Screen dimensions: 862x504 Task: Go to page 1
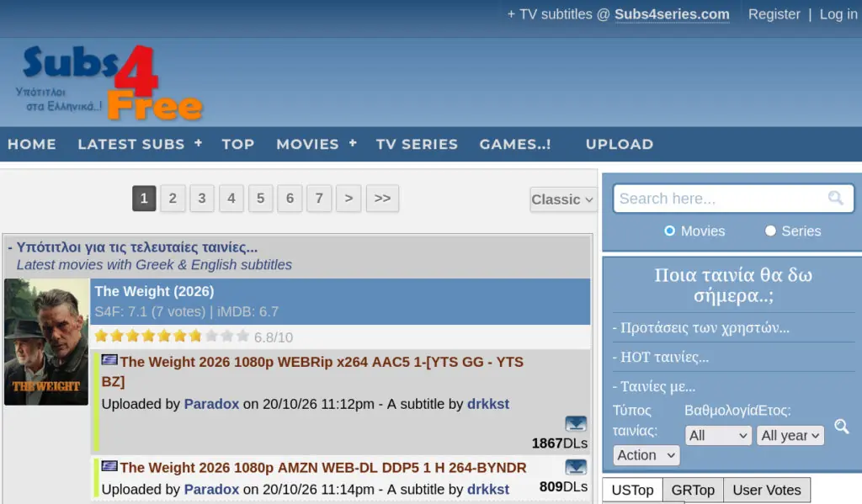(144, 199)
